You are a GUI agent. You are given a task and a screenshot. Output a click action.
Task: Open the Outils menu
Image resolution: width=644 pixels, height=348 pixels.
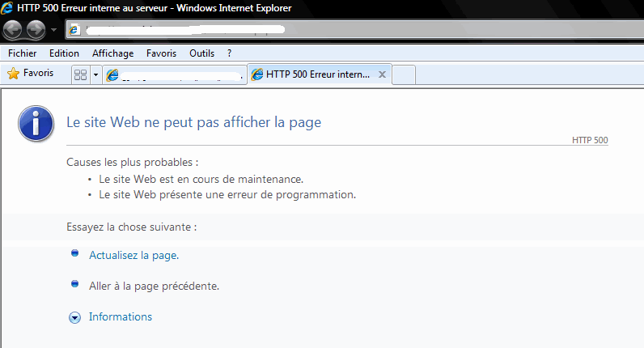[201, 53]
